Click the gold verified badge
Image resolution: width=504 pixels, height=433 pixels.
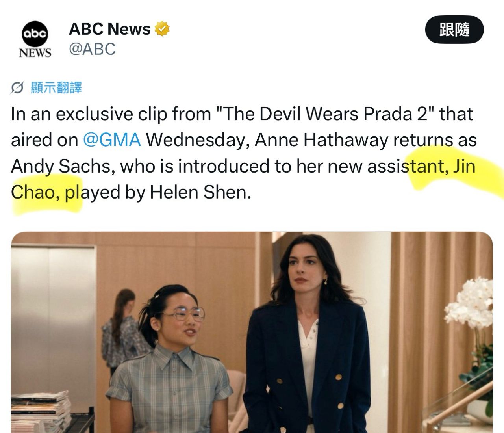(162, 29)
